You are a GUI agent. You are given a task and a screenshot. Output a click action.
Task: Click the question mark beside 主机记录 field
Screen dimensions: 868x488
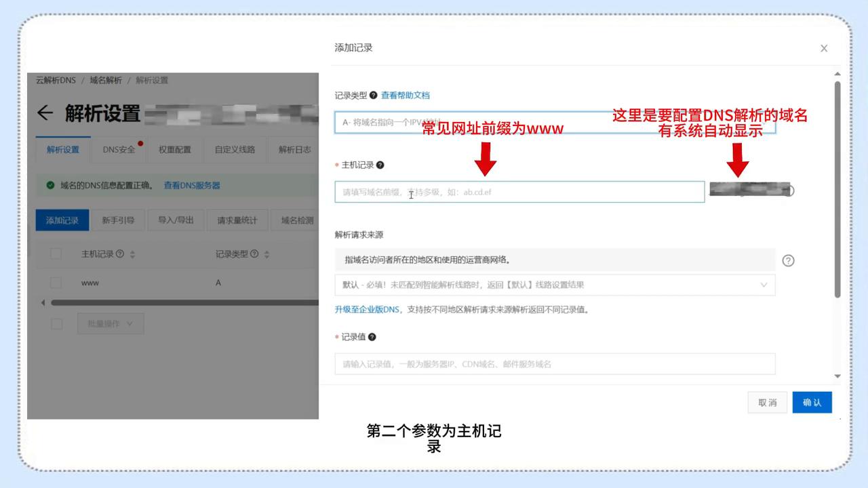pos(380,165)
